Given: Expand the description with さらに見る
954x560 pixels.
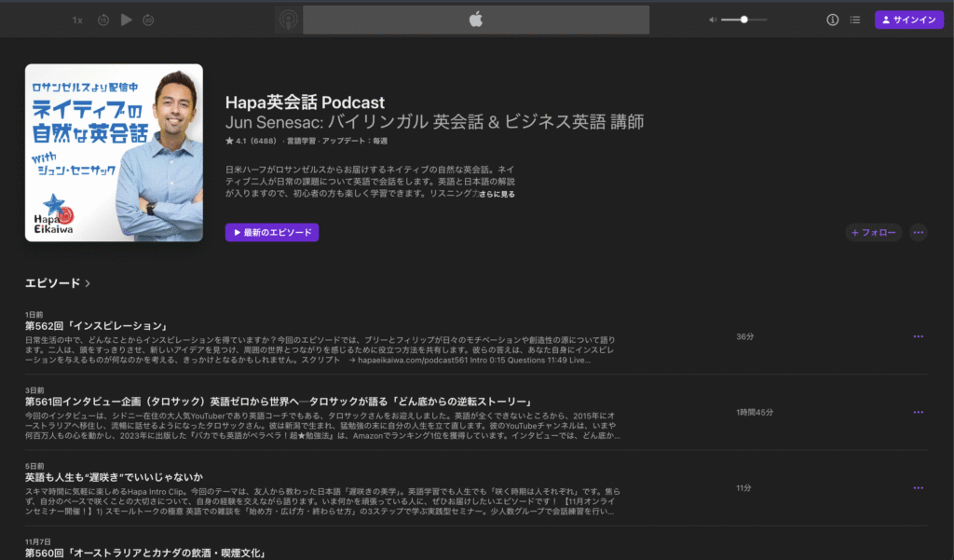Looking at the screenshot, I should pos(497,195).
